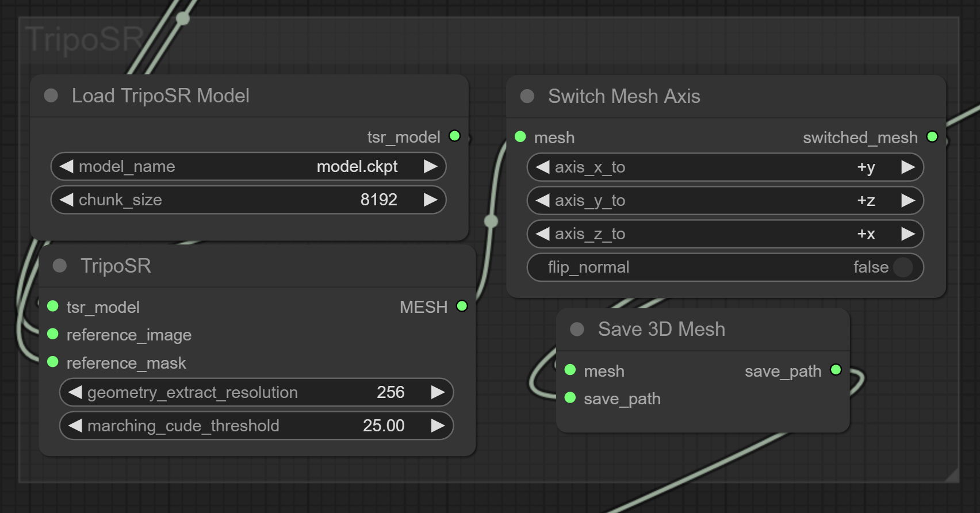Select the Save 3D Mesh node title
The width and height of the screenshot is (980, 513).
661,329
